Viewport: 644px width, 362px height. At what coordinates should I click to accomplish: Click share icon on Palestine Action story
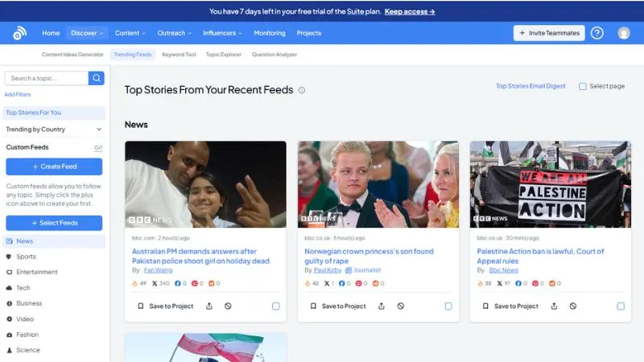(x=554, y=306)
